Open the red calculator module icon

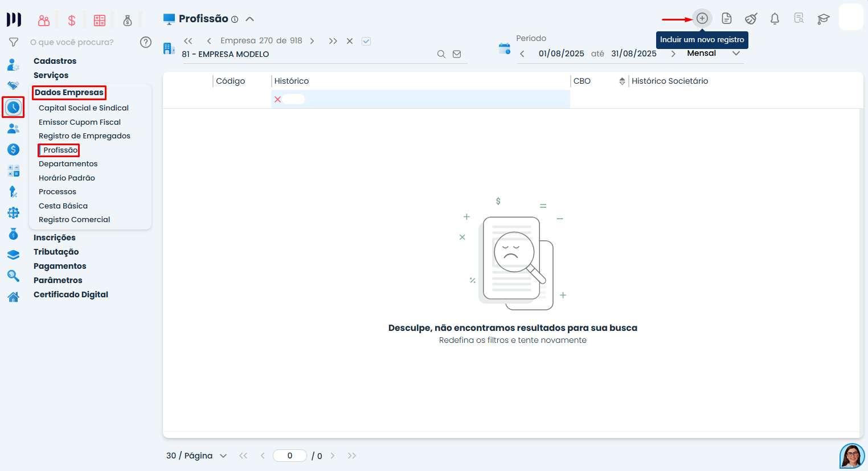point(100,21)
